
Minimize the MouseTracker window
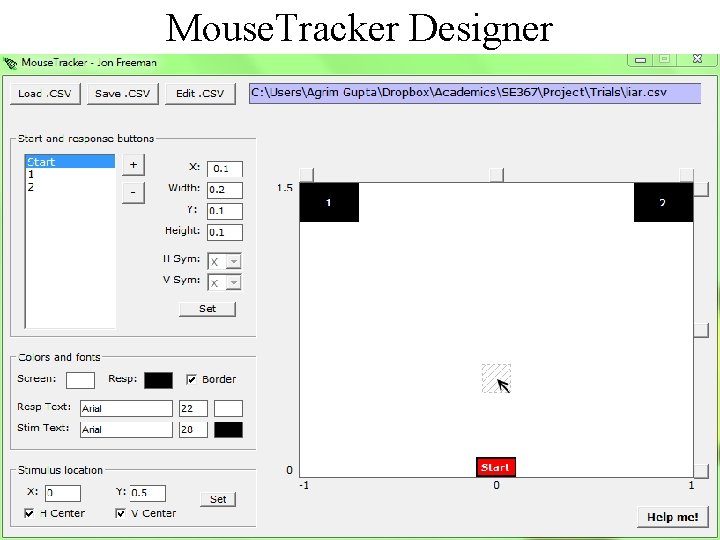(641, 60)
